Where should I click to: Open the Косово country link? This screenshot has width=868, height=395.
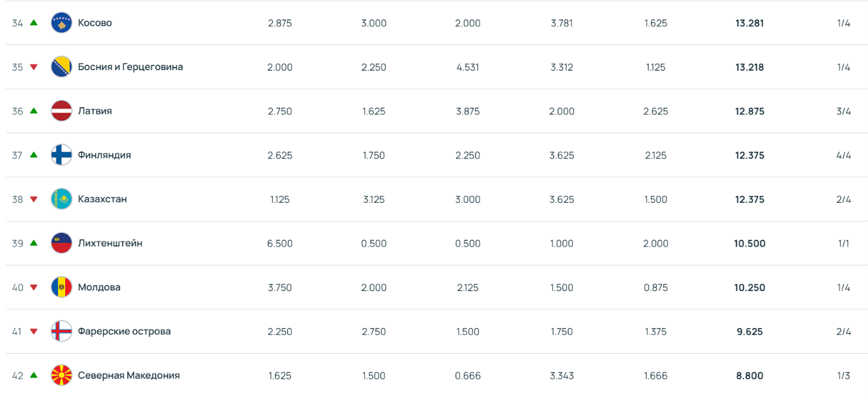pyautogui.click(x=95, y=23)
